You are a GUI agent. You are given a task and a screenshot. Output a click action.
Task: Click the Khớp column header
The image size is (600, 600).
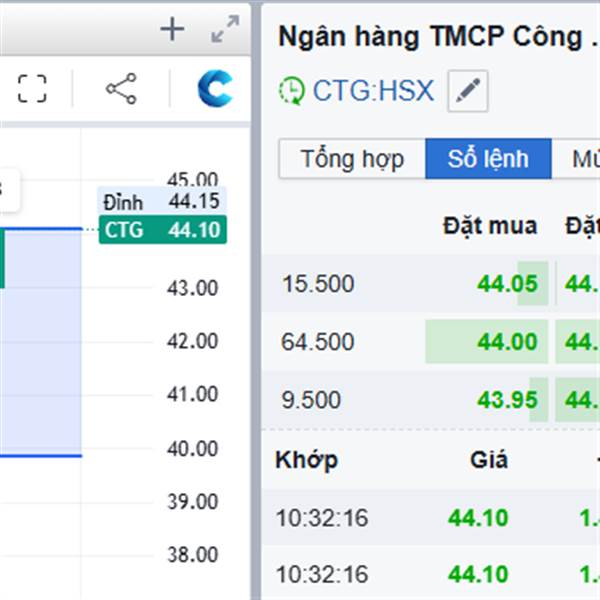click(307, 460)
